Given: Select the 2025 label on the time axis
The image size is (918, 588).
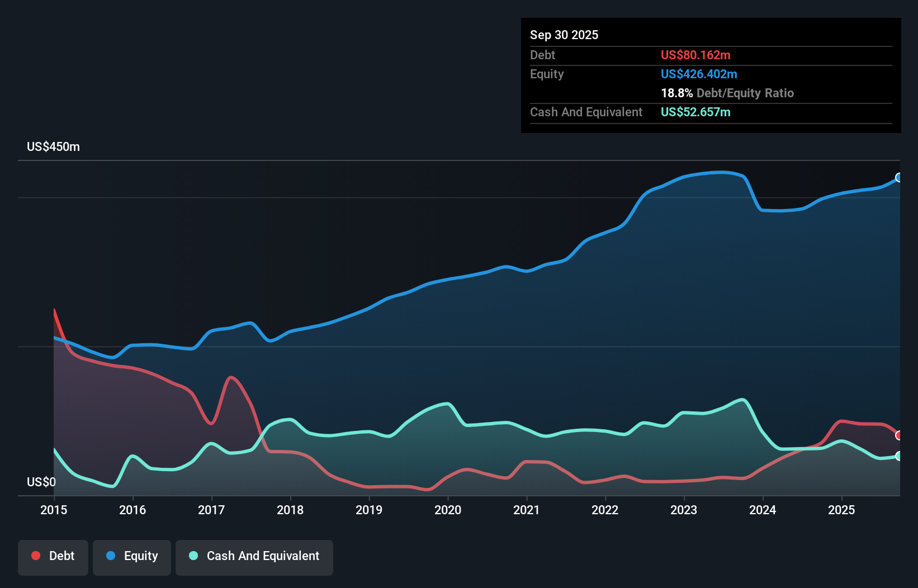Looking at the screenshot, I should pos(842,510).
